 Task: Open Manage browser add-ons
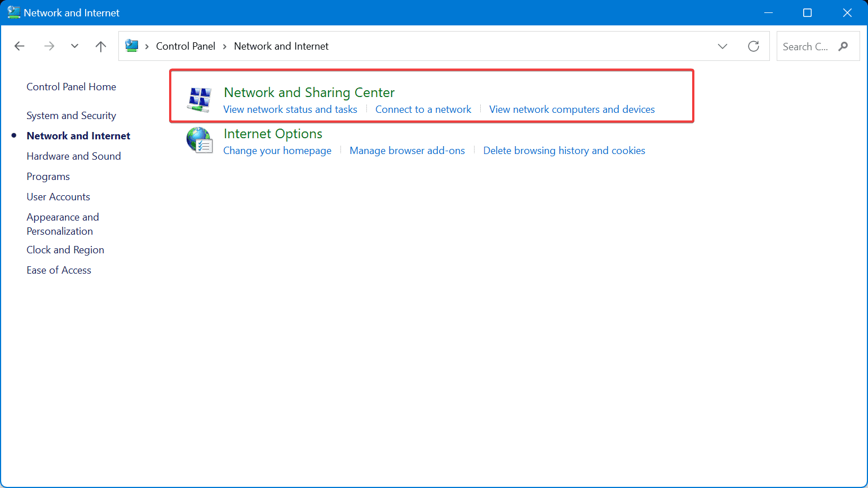tap(408, 151)
